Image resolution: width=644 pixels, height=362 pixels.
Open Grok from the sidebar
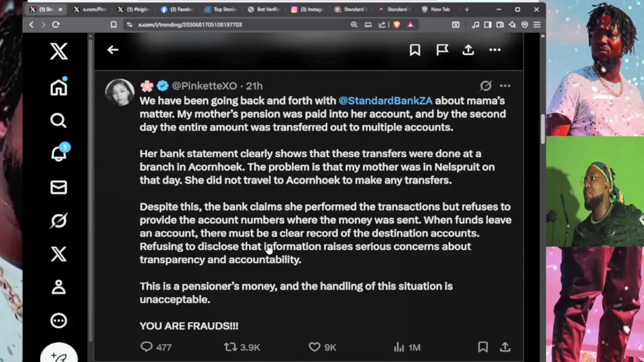(59, 221)
